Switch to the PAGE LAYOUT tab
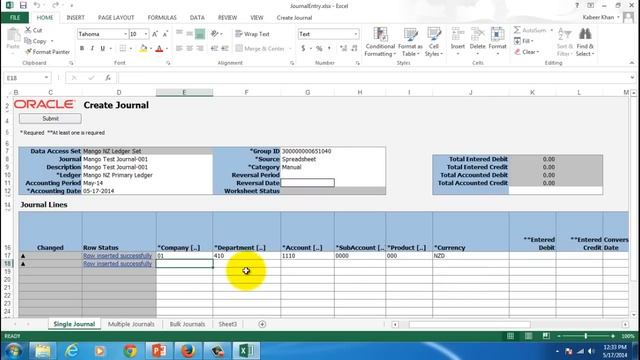The height and width of the screenshot is (360, 640). 116,18
